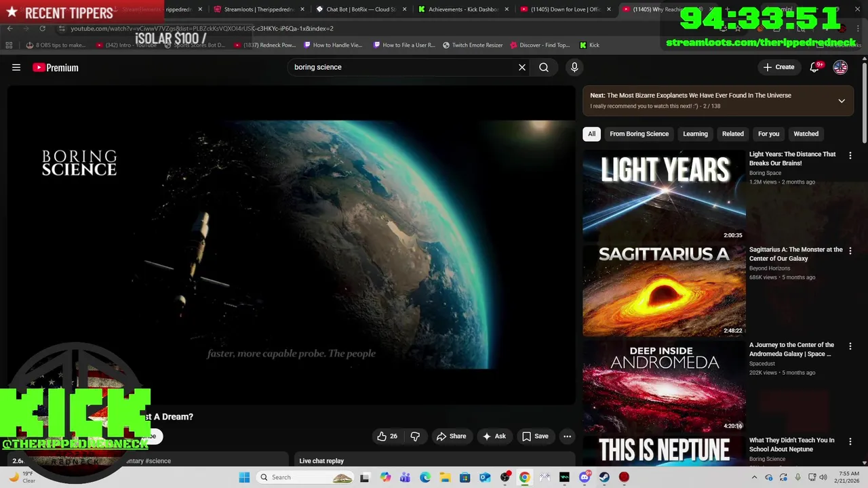Screen dimensions: 868x488
Task: Open the 'This Is Neptune' thumbnail
Action: click(664, 450)
